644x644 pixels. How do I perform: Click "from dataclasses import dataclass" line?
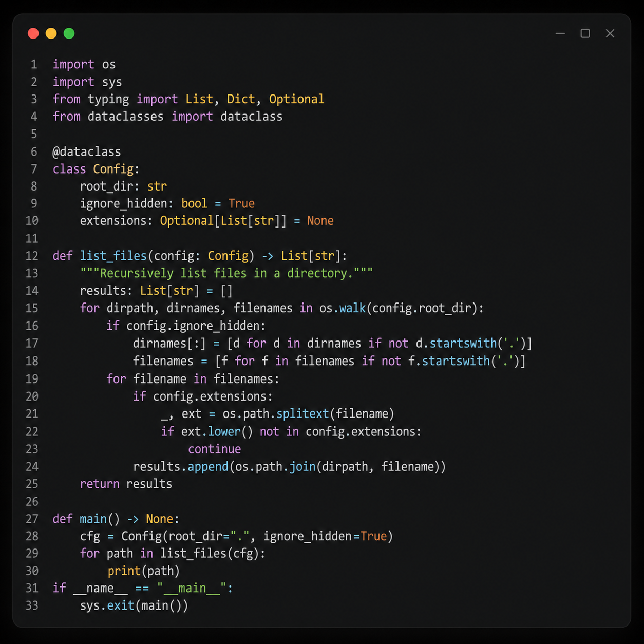(167, 117)
